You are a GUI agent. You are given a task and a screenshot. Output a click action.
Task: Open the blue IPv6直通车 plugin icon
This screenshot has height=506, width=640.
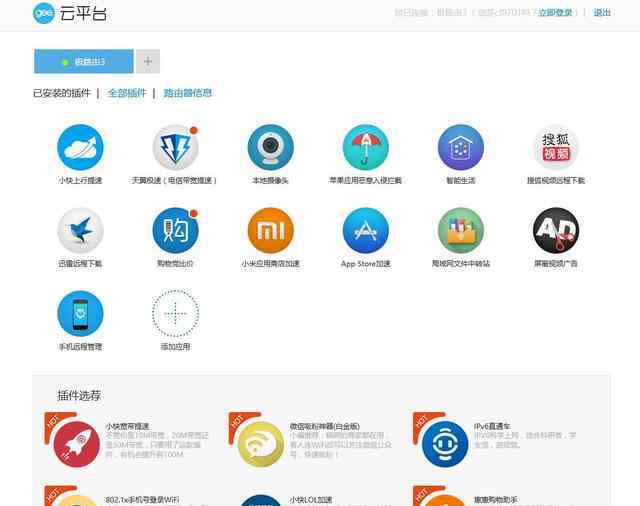[x=445, y=444]
